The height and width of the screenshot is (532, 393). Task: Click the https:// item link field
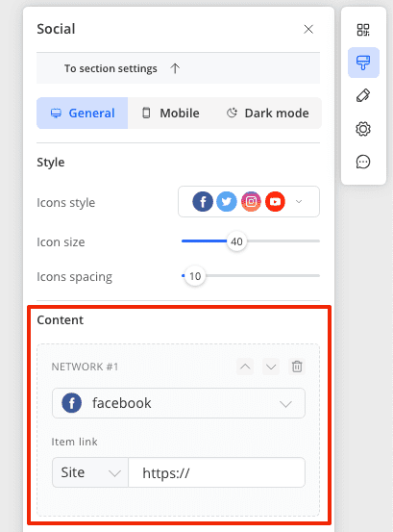(x=217, y=472)
